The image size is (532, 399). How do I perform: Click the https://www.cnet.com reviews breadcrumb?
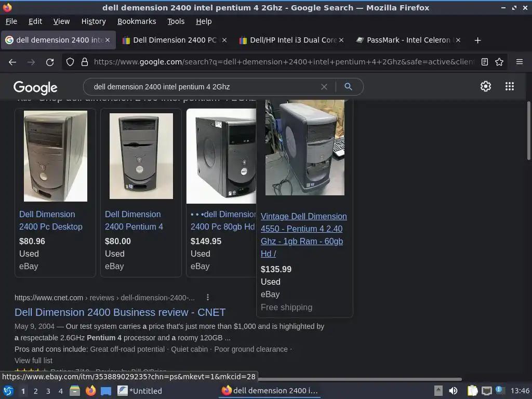[x=104, y=298]
